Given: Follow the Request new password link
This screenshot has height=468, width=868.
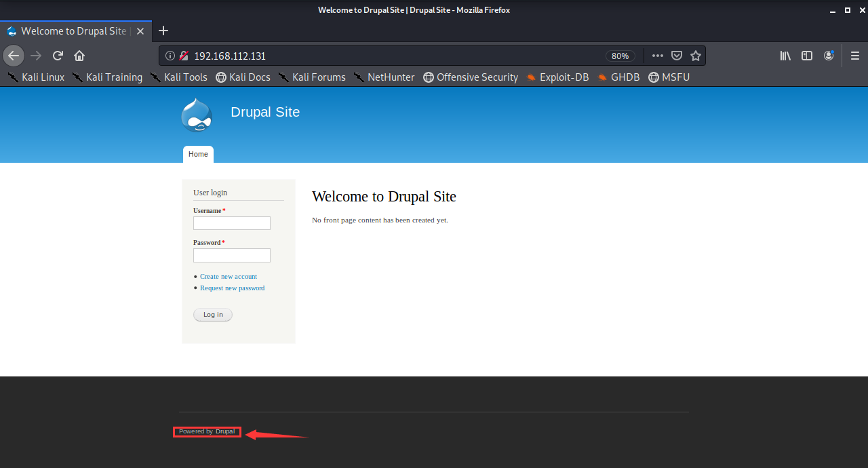Looking at the screenshot, I should (232, 288).
